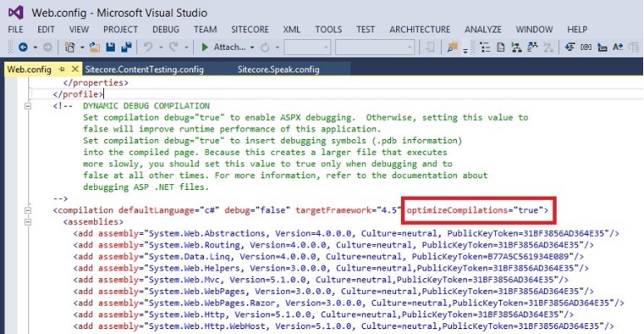644x334 pixels.
Task: Open the DEBUG menu
Action: point(166,30)
